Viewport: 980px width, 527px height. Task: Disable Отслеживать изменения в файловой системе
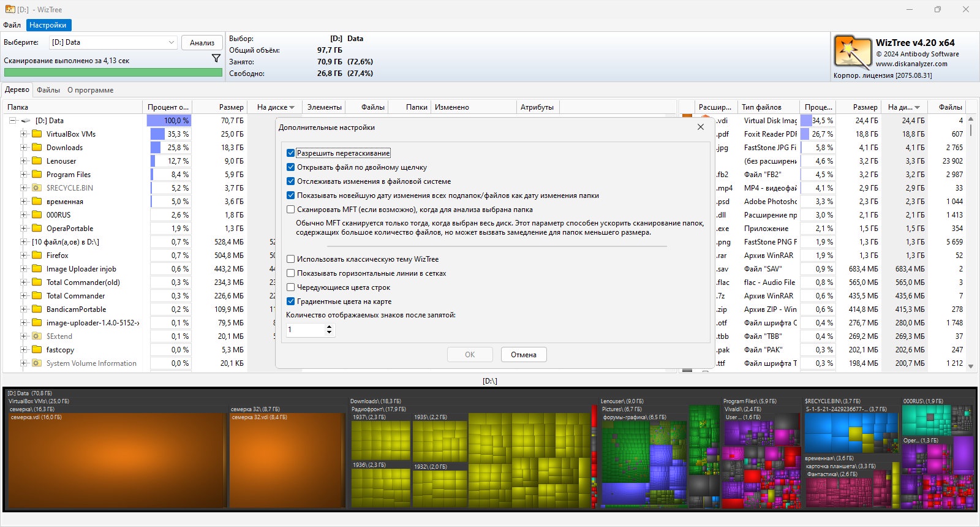pyautogui.click(x=291, y=181)
